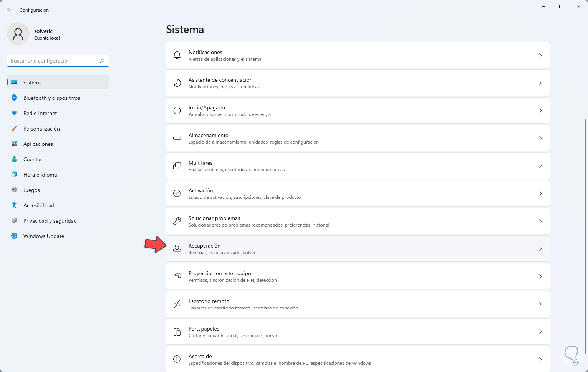Viewport: 588px width, 372px height.
Task: Click the search magnifier icon
Action: pos(102,61)
